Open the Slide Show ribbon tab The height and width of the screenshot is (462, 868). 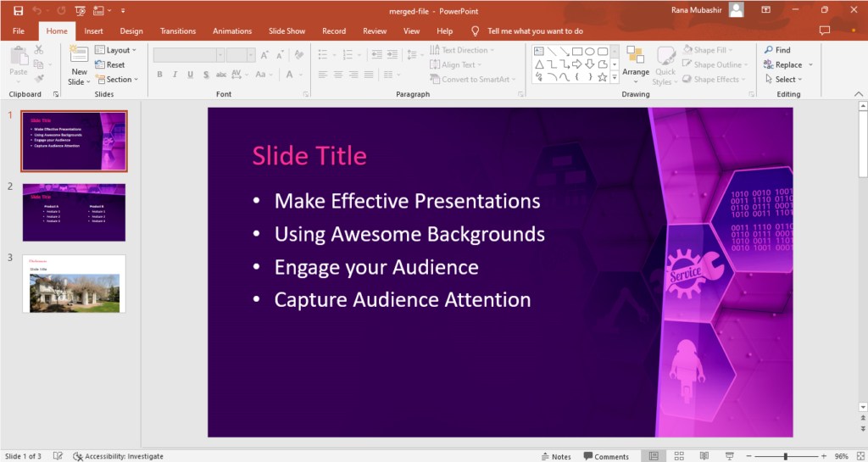(x=287, y=31)
